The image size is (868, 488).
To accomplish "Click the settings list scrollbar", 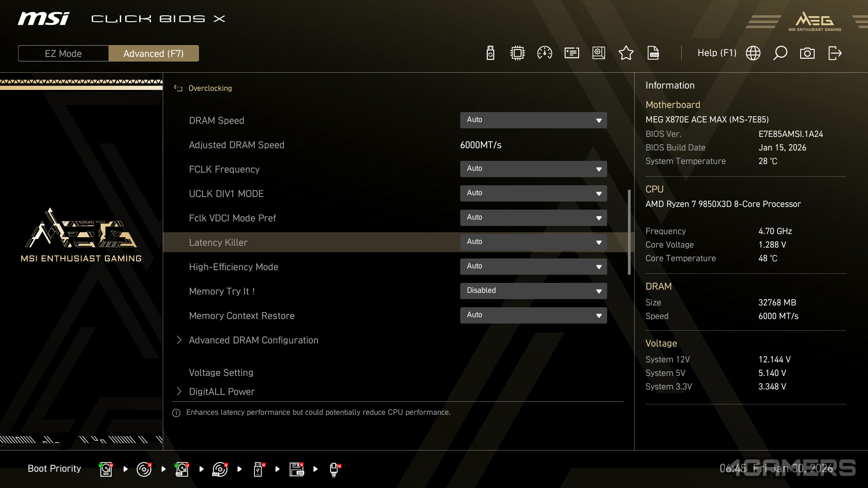I will tap(629, 231).
